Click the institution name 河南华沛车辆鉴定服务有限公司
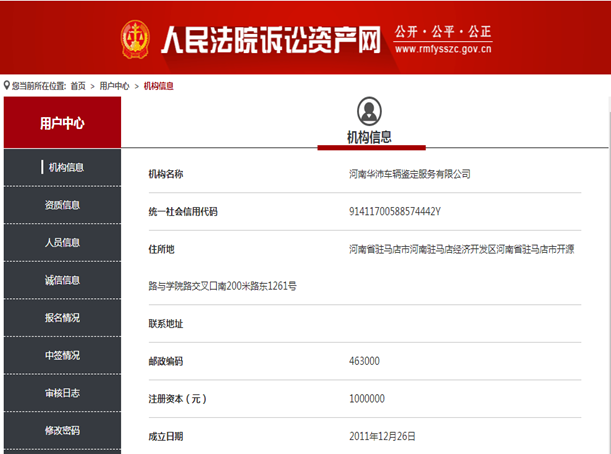 click(x=410, y=174)
